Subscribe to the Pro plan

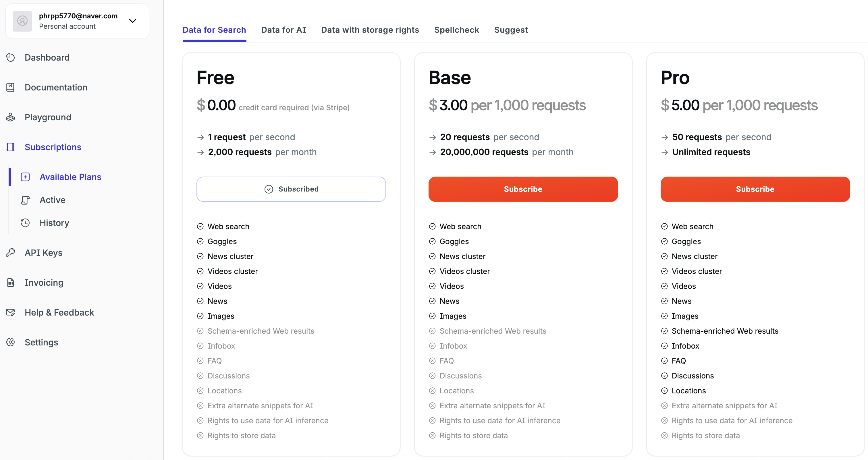tap(755, 189)
